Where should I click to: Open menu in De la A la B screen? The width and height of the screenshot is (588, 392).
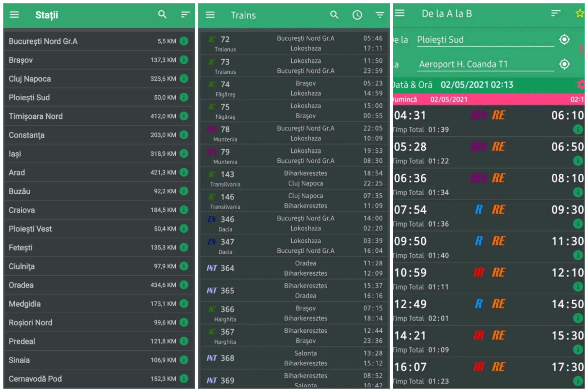point(400,13)
